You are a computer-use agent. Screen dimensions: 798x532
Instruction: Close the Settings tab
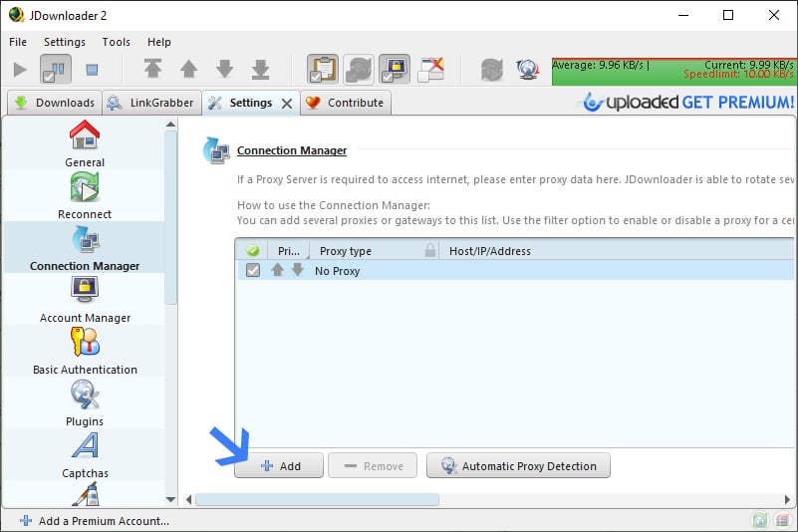pyautogui.click(x=287, y=104)
